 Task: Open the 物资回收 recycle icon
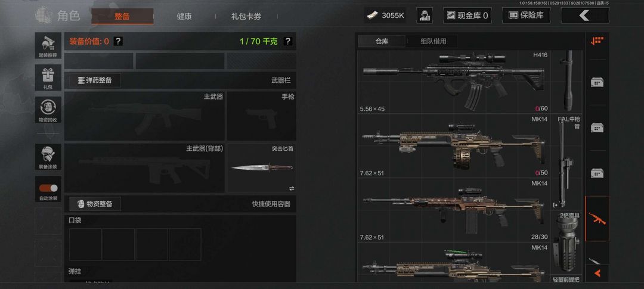48,110
